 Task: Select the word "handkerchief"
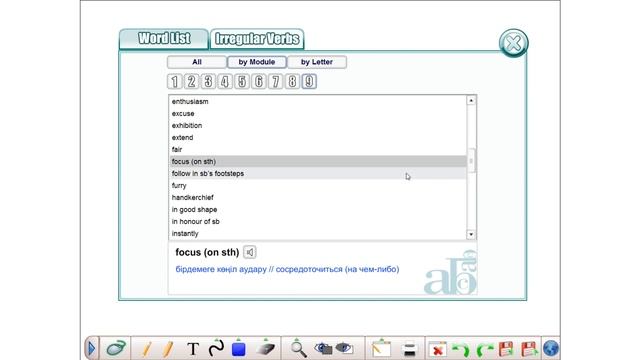coord(318,198)
